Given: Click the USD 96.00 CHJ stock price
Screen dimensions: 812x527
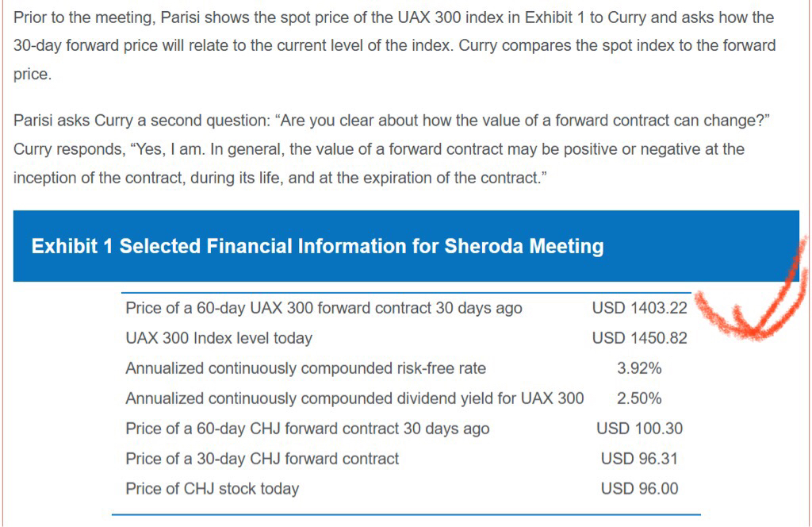Looking at the screenshot, I should tap(639, 489).
